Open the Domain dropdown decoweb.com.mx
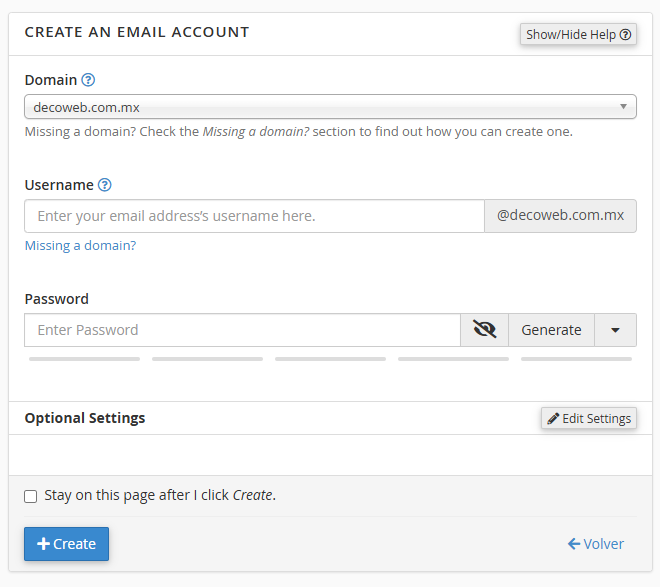This screenshot has width=660, height=587. (330, 106)
